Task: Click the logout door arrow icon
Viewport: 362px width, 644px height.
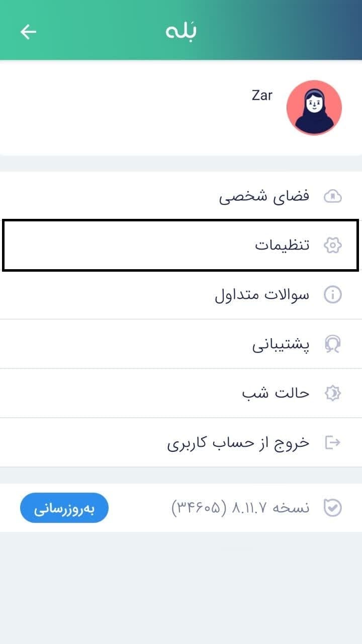Action: click(x=332, y=443)
